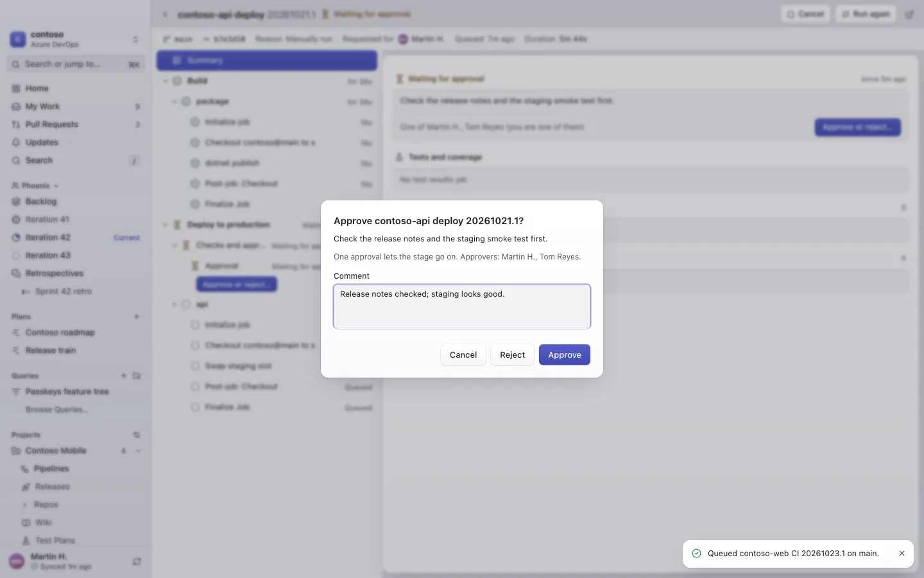This screenshot has height=578, width=924.
Task: Open the My Work inbox icon
Action: coord(16,107)
